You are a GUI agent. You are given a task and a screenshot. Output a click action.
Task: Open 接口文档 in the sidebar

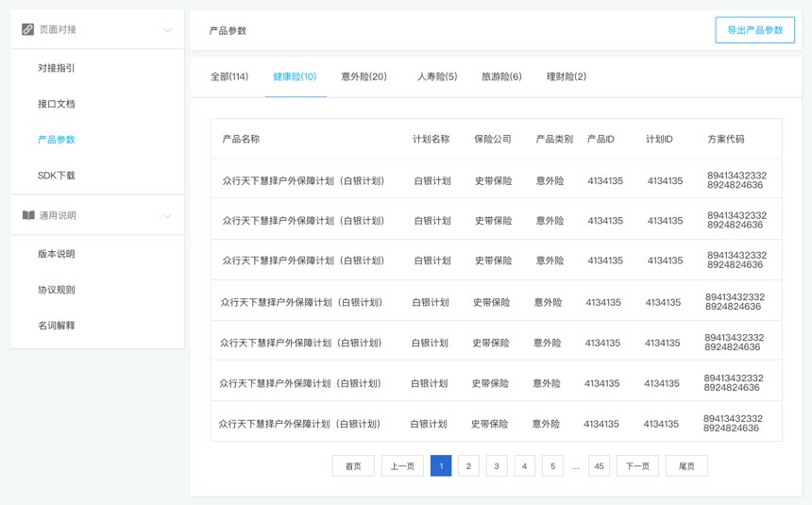57,104
